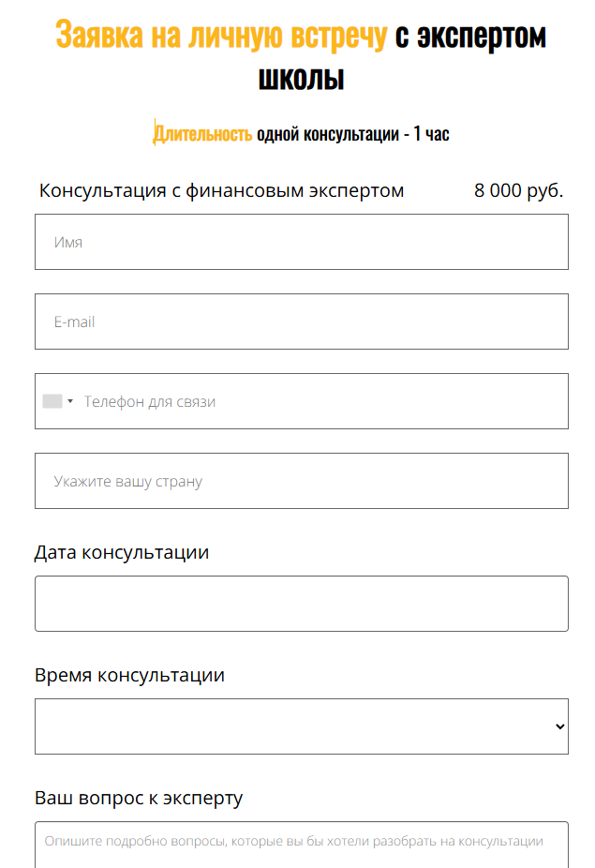This screenshot has height=868, width=595.
Task: Open the Дата консультации date field
Action: click(x=302, y=604)
